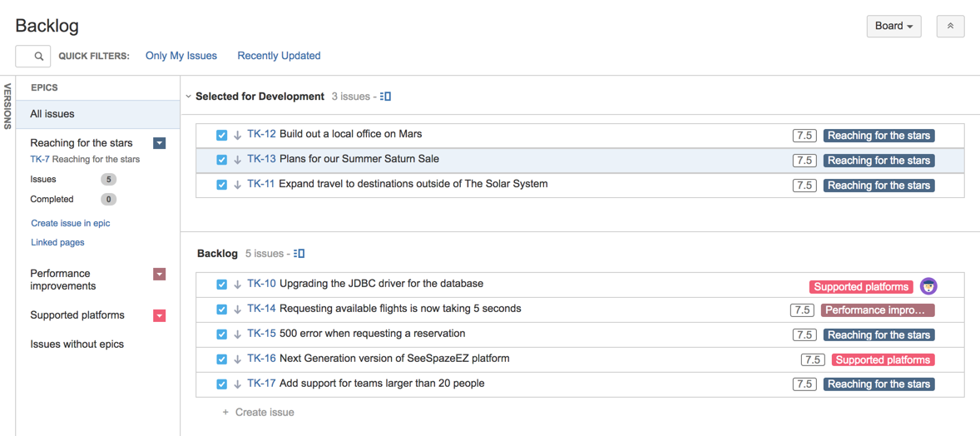Select '500 error when requesting a reservation'
980x436 pixels.
tap(373, 334)
